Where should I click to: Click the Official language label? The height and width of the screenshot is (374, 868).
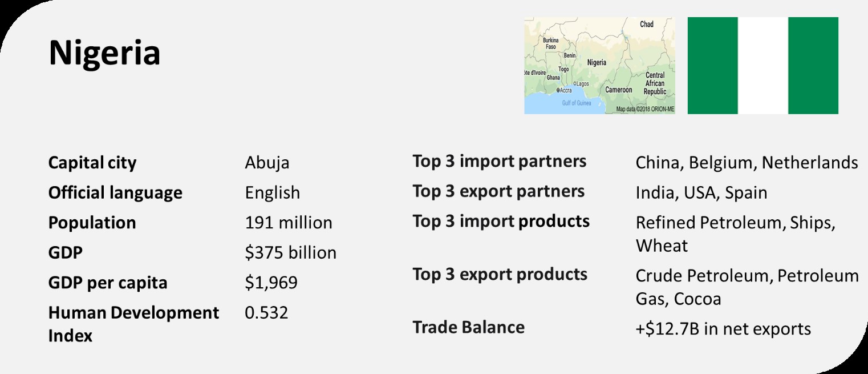tap(115, 193)
